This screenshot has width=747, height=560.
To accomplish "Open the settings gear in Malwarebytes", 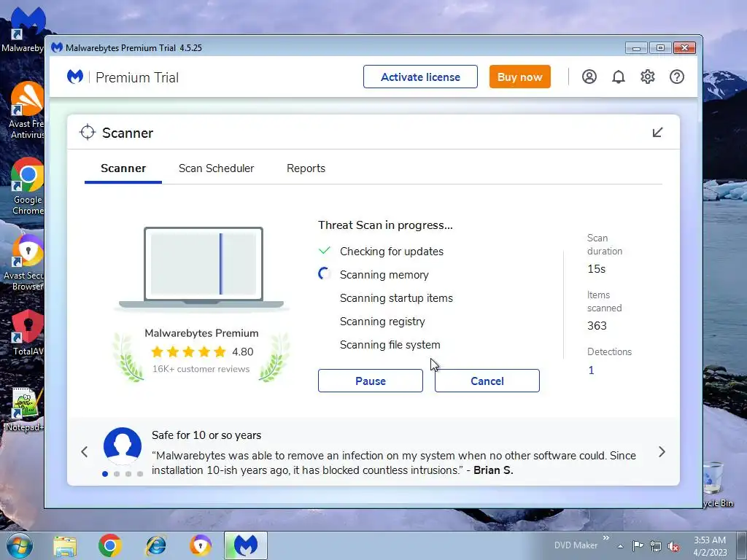I will (648, 77).
